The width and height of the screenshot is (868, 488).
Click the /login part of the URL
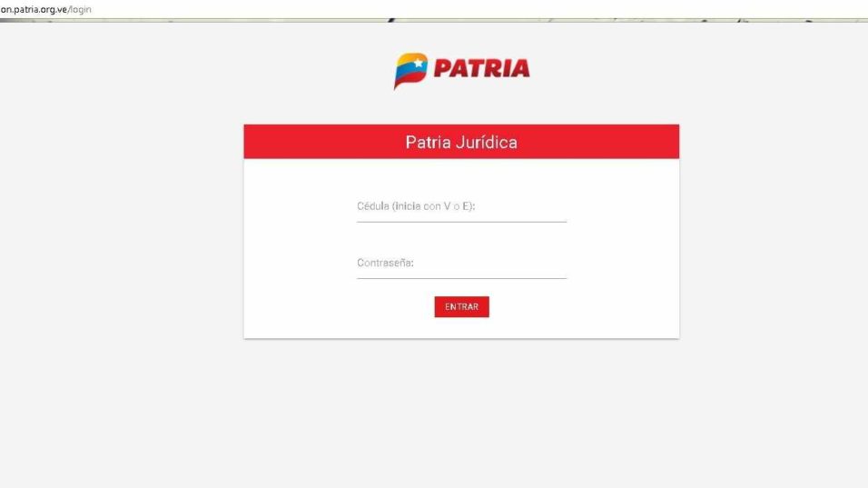click(80, 9)
